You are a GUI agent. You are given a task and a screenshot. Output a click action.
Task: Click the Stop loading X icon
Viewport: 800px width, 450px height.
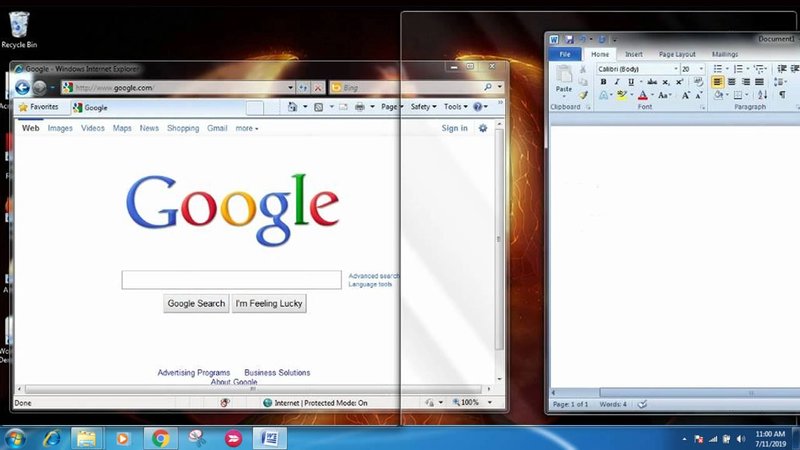tap(318, 88)
